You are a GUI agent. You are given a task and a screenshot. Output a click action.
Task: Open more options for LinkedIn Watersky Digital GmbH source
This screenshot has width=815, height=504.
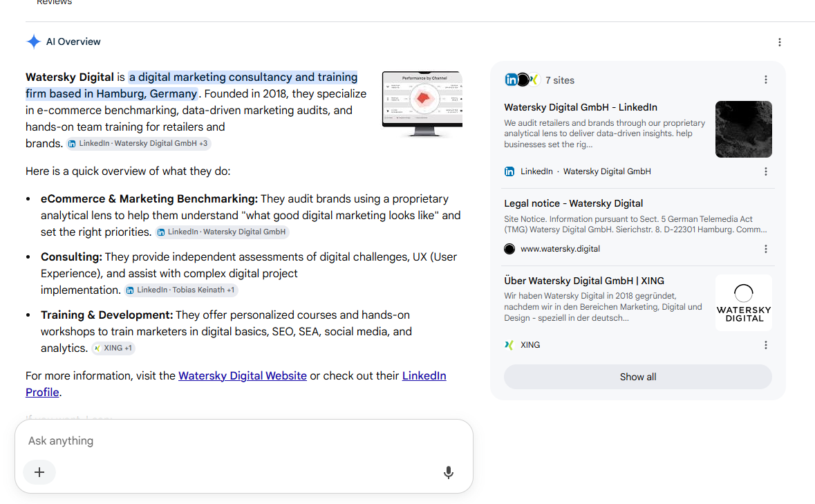point(765,171)
